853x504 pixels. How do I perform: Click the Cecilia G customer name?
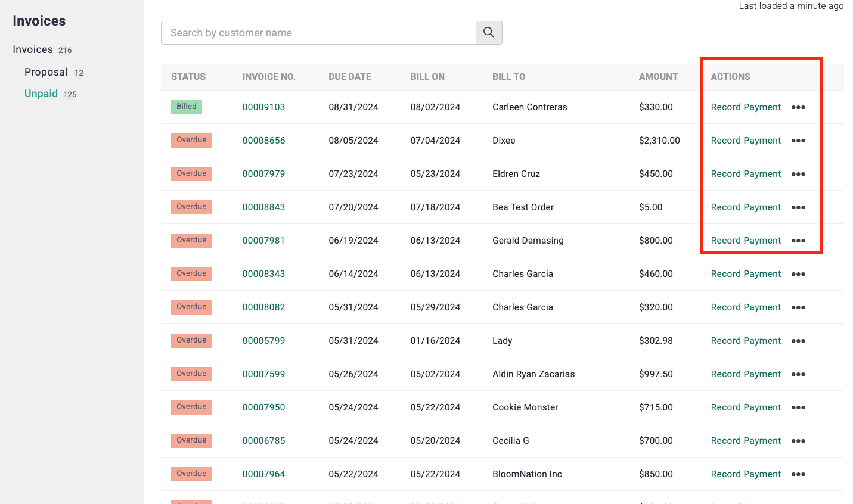pos(511,441)
